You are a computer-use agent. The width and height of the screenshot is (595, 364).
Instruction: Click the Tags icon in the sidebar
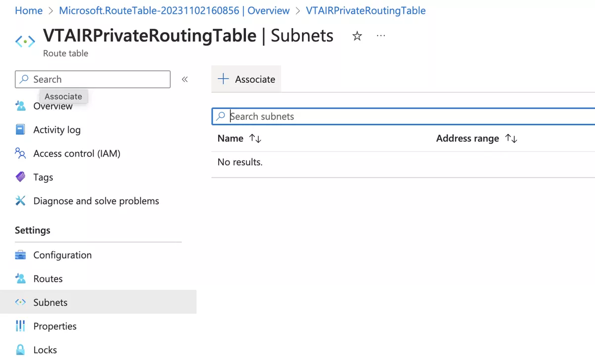click(20, 177)
